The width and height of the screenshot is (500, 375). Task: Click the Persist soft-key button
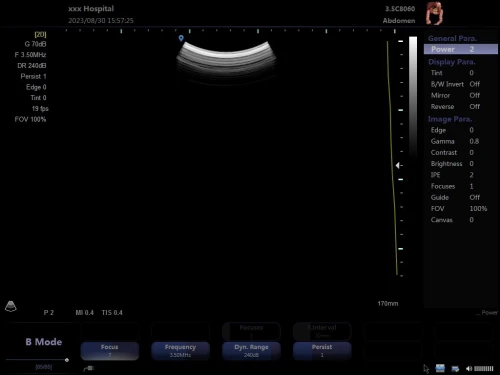coord(322,351)
